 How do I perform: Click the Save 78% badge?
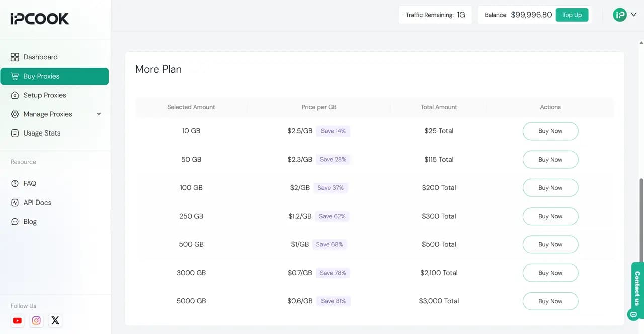[x=333, y=273]
